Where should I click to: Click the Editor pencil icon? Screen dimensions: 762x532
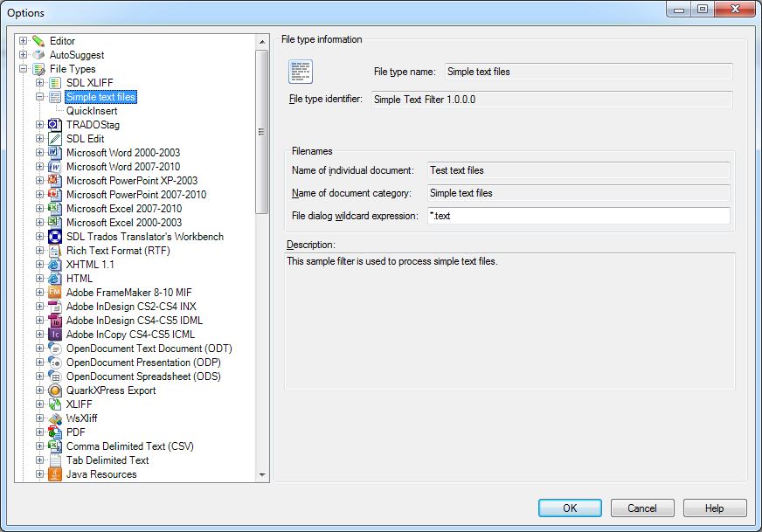[38, 41]
